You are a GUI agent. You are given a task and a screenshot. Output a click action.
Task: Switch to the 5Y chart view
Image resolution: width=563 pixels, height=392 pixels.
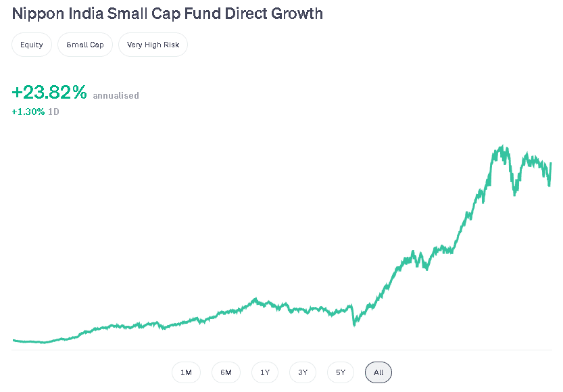coord(341,372)
